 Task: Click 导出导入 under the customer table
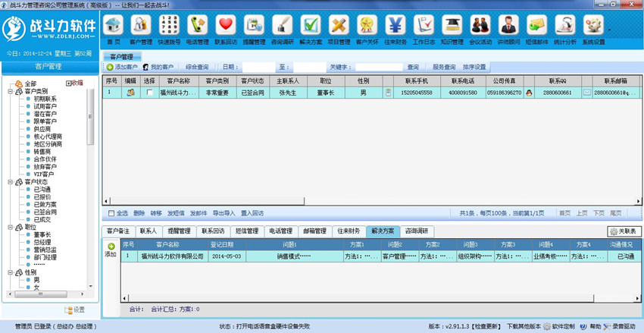[224, 213]
